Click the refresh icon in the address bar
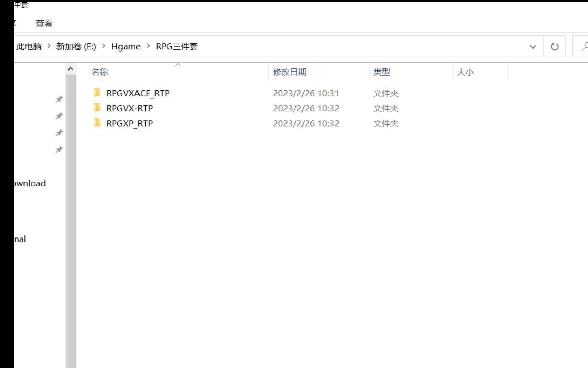Image resolution: width=588 pixels, height=368 pixels. (x=554, y=46)
